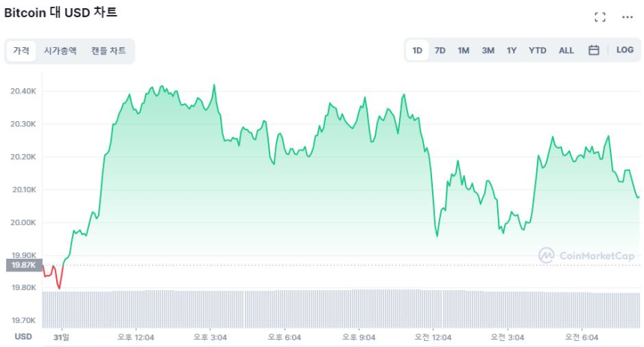Click the USD currency label
The image size is (644, 347).
coord(23,337)
